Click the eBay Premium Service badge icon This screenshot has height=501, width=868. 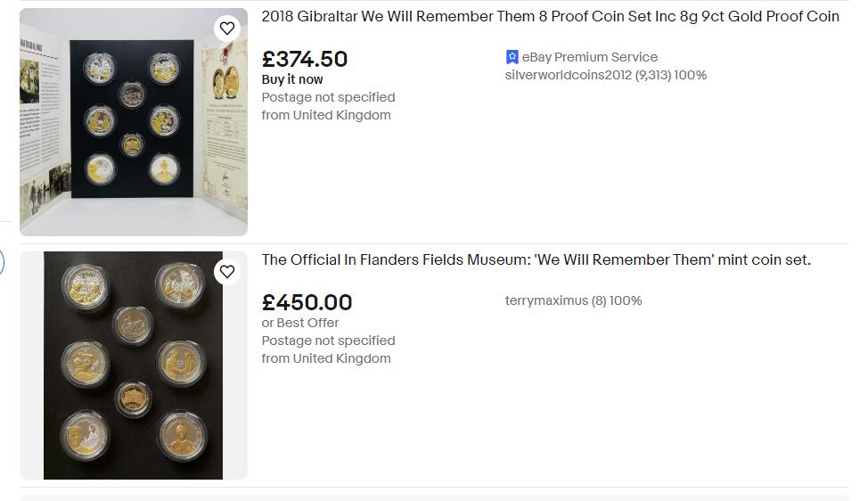point(512,57)
